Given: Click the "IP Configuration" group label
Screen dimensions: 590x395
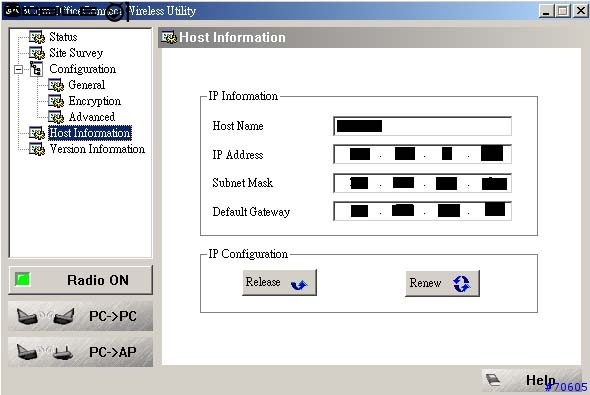Looking at the screenshot, I should [x=248, y=254].
